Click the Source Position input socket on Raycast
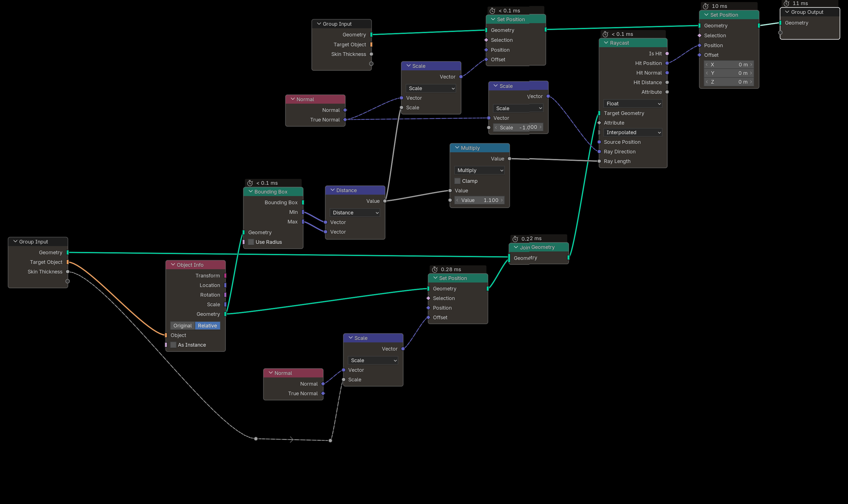The image size is (848, 504). pos(599,142)
